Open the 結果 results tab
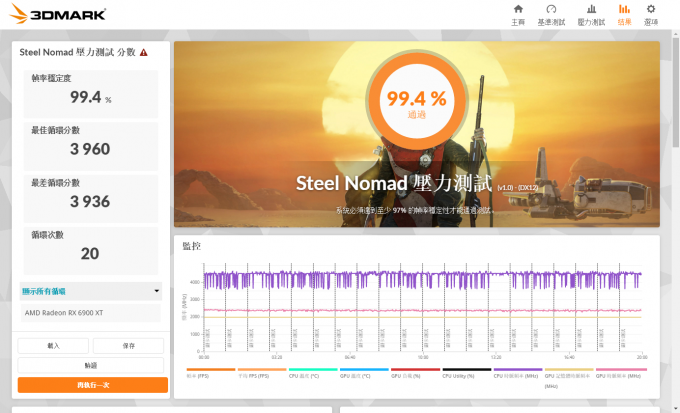Image resolution: width=680 pixels, height=413 pixels. [624, 15]
